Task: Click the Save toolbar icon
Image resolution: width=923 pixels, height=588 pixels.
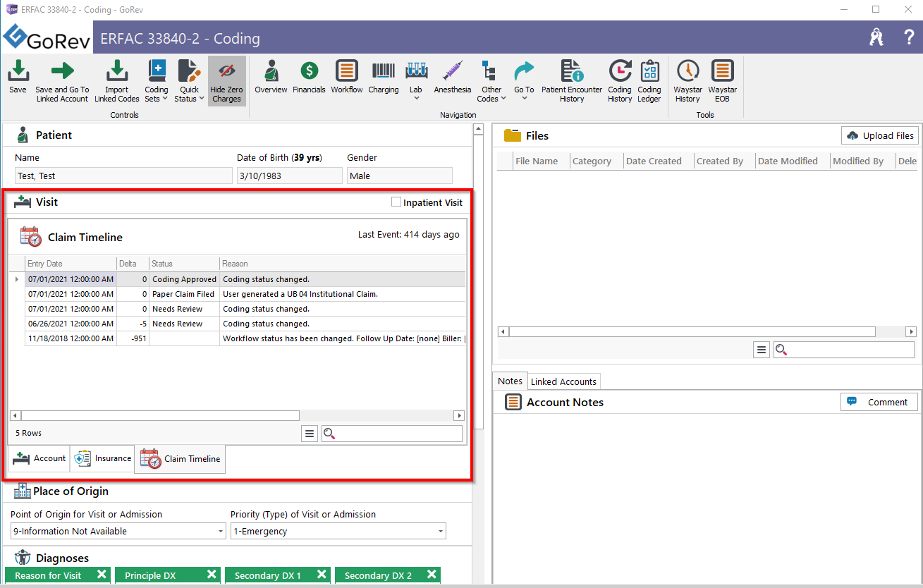Action: 18,76
